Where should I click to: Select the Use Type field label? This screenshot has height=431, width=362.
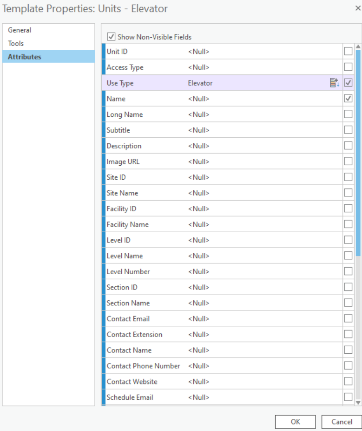click(120, 83)
